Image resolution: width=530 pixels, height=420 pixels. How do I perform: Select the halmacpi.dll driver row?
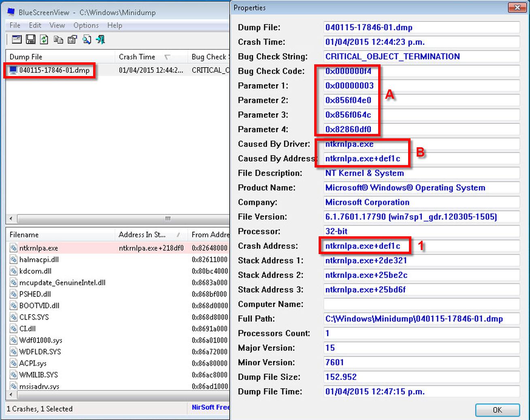point(39,259)
